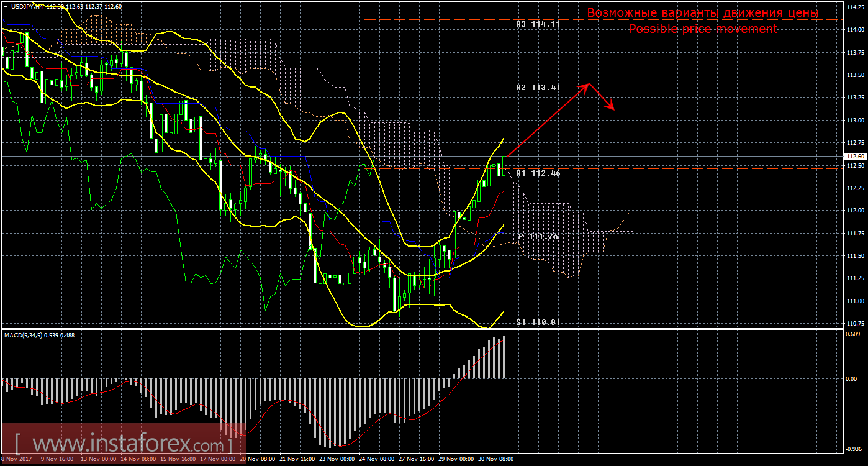
Task: Click the 'Possible price movement' red text
Action: point(703,29)
